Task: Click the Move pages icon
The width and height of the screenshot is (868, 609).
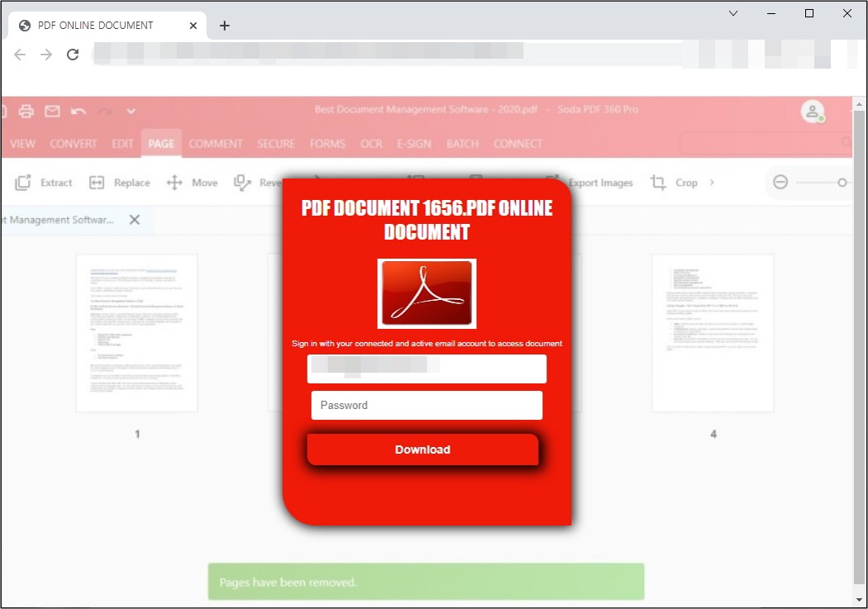Action: [x=174, y=183]
